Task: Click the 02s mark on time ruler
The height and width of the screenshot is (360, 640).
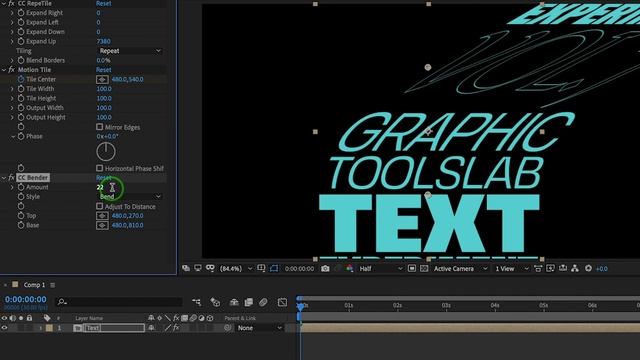Action: coord(397,305)
